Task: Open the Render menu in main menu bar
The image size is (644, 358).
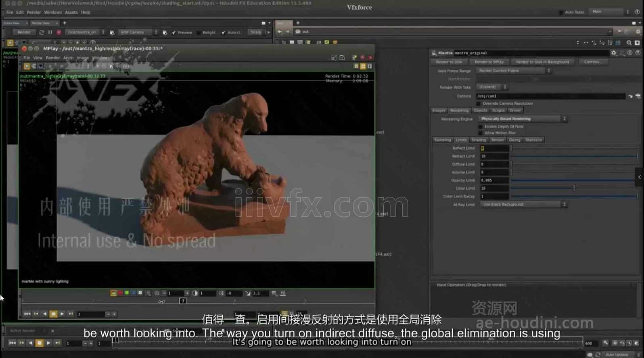Action: pos(34,13)
